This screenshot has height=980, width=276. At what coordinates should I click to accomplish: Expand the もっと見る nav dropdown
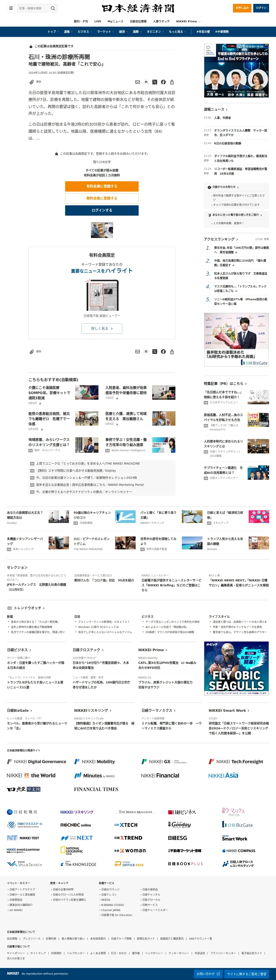(x=177, y=32)
